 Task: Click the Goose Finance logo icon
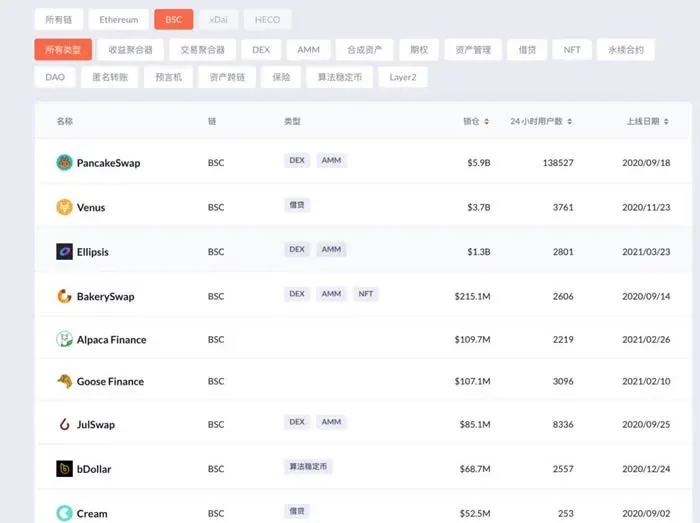point(64,381)
